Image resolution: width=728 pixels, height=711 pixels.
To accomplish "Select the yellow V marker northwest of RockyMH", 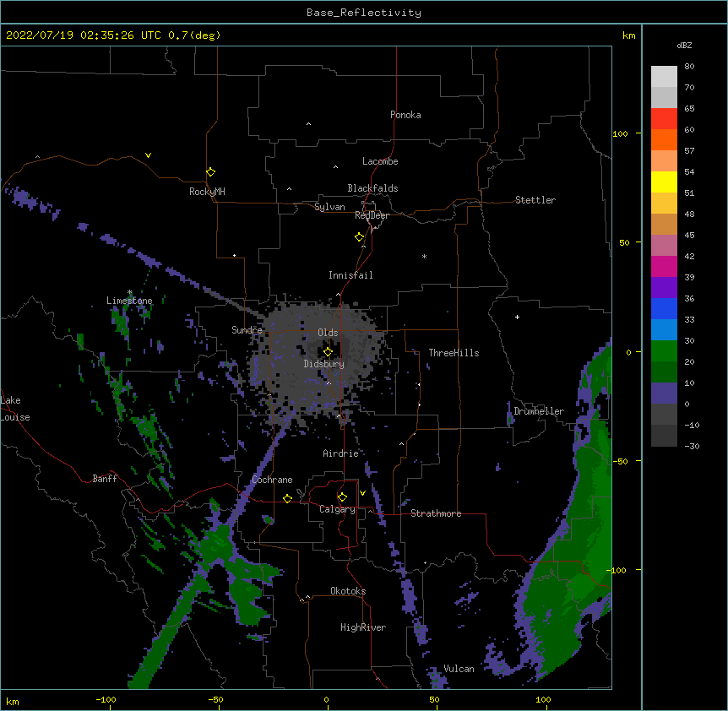I will click(x=148, y=155).
